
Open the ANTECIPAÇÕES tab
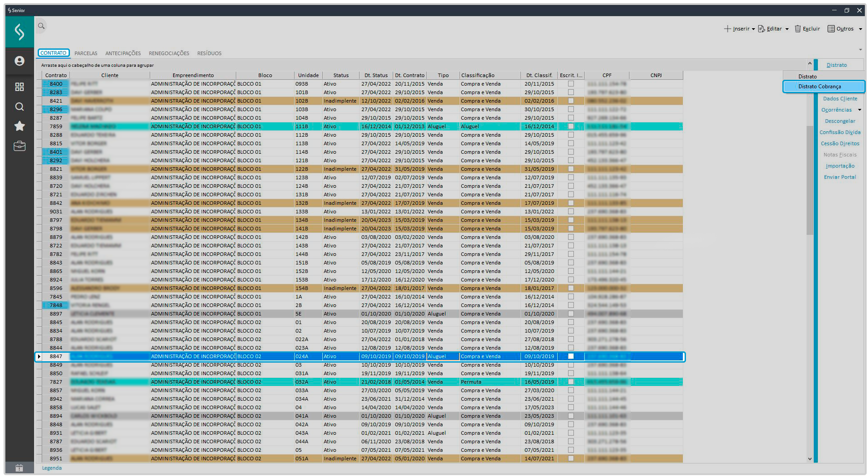[123, 53]
